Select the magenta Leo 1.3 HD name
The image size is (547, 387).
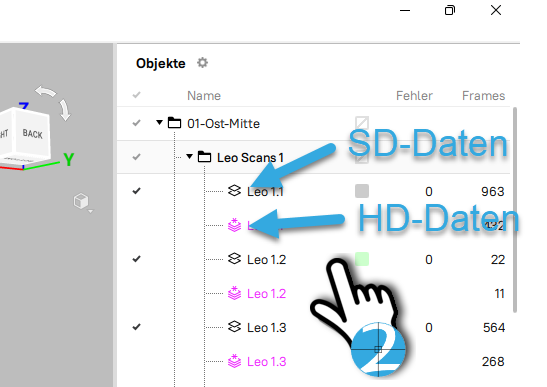tap(267, 362)
